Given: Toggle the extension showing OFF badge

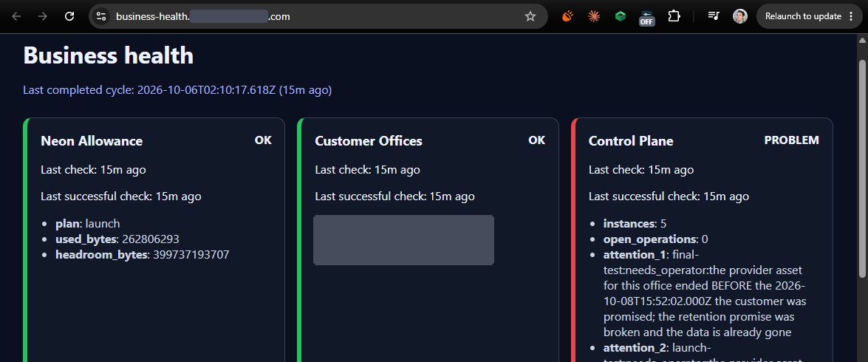Looking at the screenshot, I should click(647, 18).
